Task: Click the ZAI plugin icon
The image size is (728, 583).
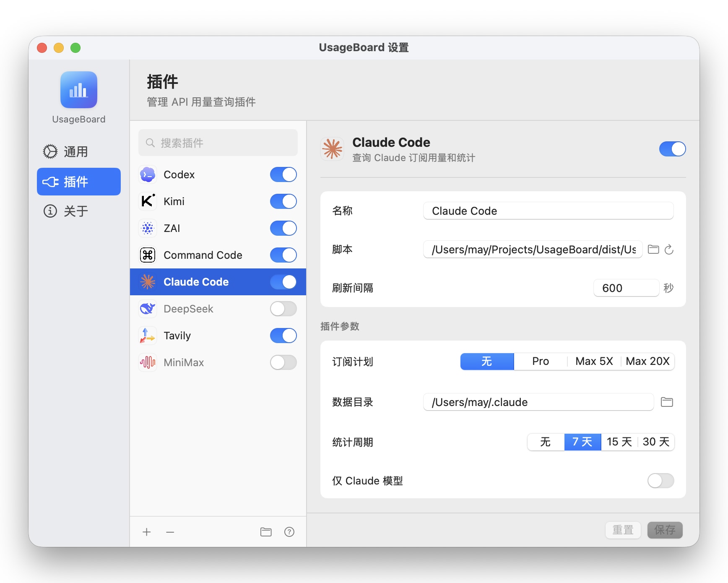Action: [148, 228]
